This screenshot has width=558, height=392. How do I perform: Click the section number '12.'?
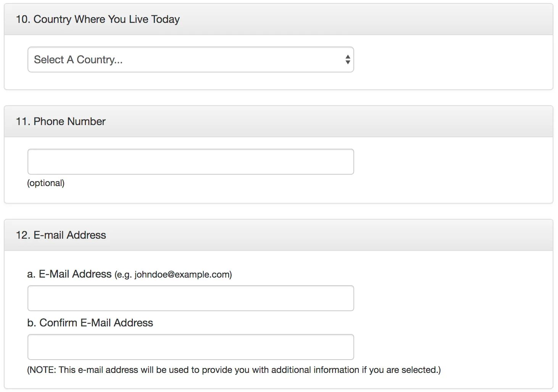(23, 235)
